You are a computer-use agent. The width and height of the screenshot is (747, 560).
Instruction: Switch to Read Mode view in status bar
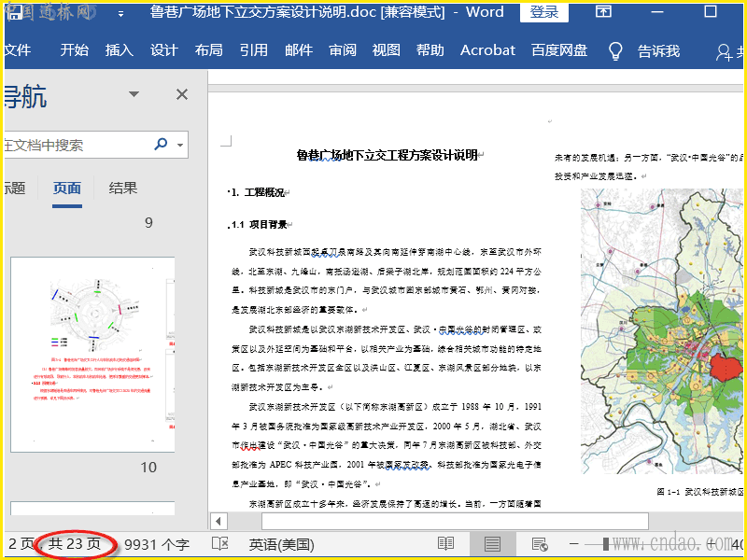[446, 544]
